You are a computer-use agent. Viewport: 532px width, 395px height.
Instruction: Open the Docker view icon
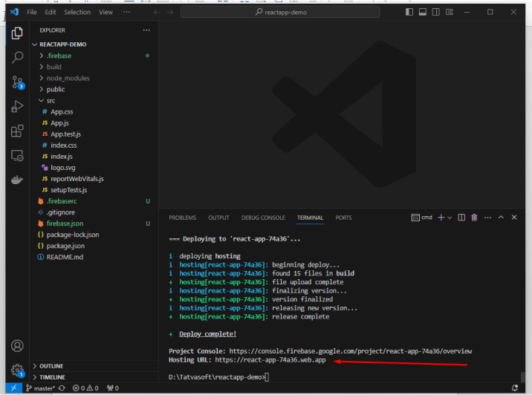tap(17, 180)
